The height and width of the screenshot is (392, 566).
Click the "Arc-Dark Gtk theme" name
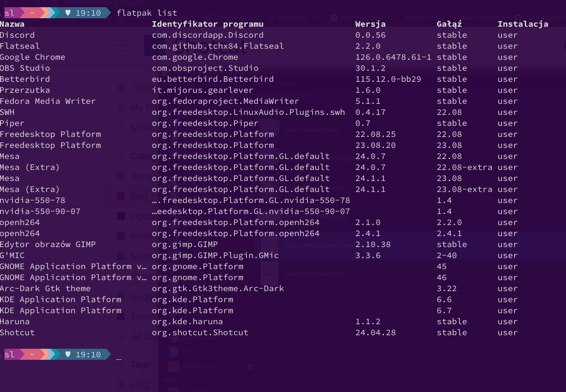(45, 289)
